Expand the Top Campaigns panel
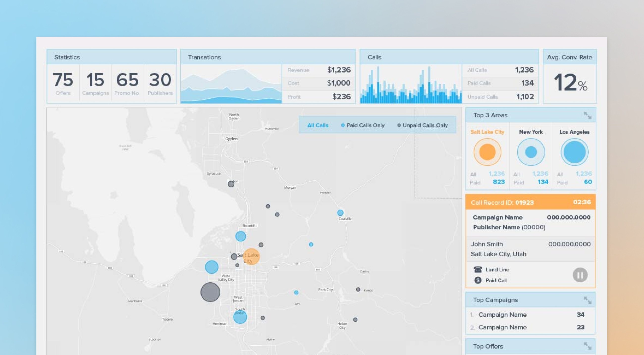 (x=587, y=300)
